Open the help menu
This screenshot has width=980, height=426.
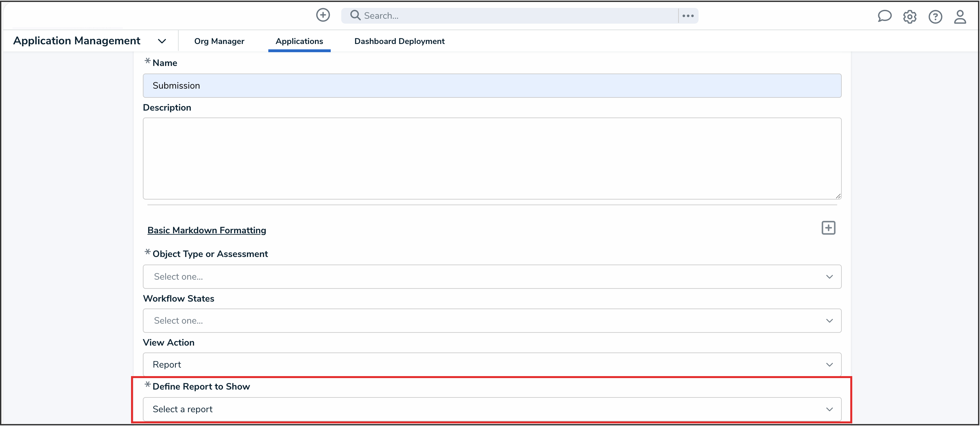pos(935,16)
